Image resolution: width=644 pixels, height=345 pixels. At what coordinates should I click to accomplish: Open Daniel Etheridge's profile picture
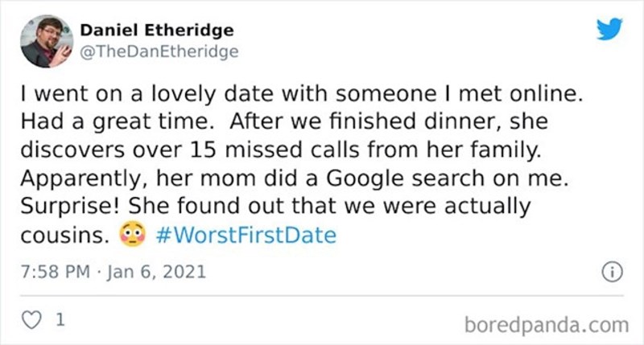point(46,41)
